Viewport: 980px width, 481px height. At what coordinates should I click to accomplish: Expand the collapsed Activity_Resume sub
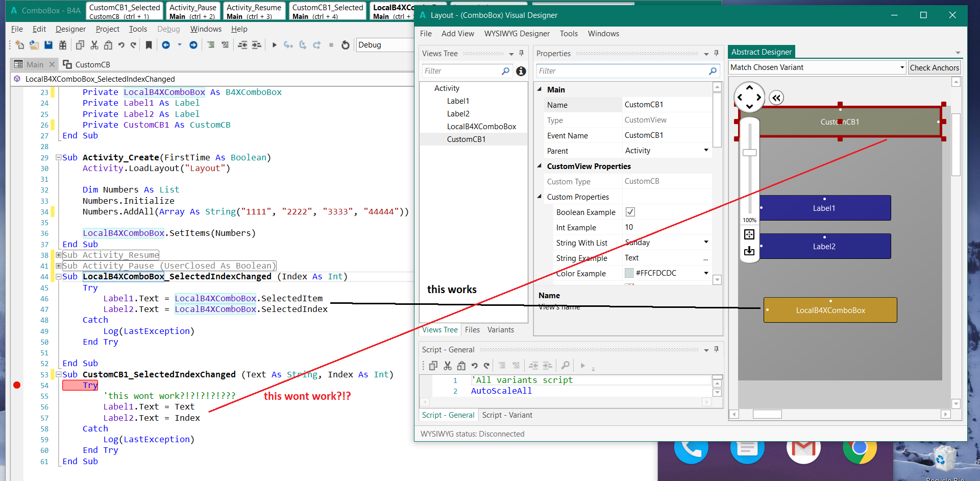click(59, 255)
